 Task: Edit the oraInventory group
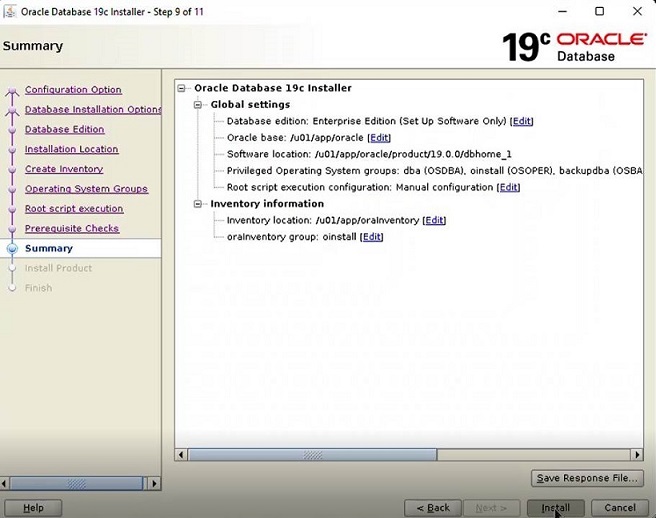point(372,237)
